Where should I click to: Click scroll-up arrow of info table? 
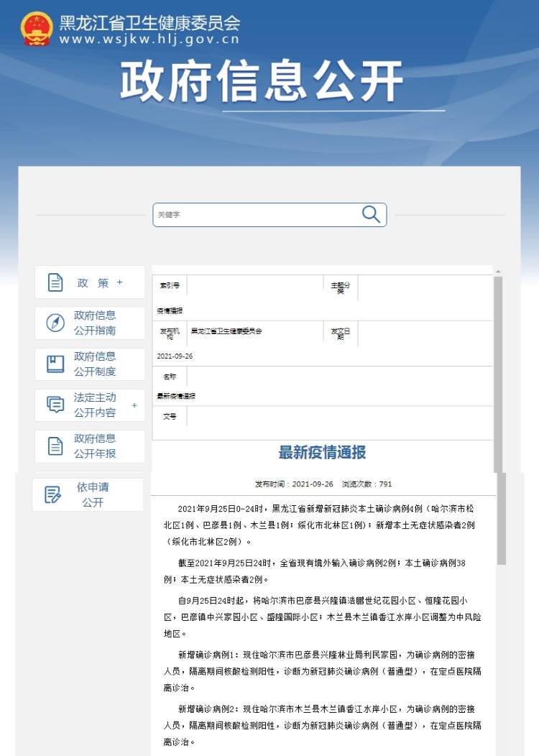[x=498, y=272]
